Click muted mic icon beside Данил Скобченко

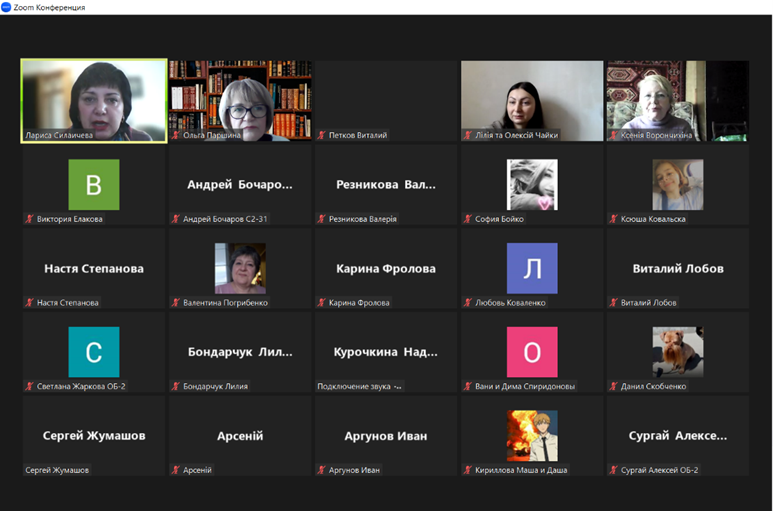pos(613,386)
